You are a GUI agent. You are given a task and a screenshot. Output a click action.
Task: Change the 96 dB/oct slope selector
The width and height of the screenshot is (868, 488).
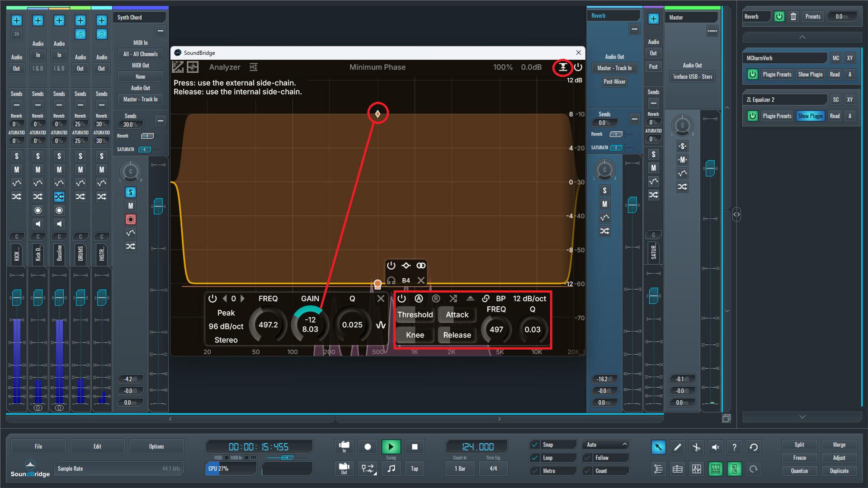tap(226, 327)
